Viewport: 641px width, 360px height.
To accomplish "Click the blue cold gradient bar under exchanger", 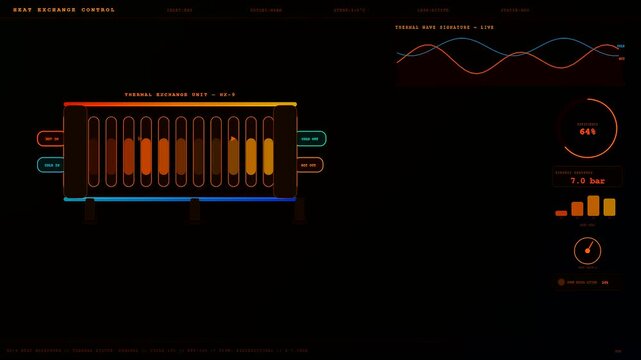I will pos(180,199).
